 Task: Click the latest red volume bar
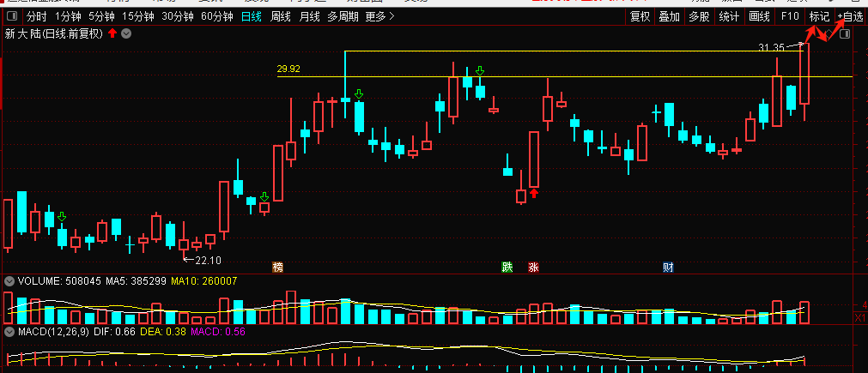click(x=804, y=313)
